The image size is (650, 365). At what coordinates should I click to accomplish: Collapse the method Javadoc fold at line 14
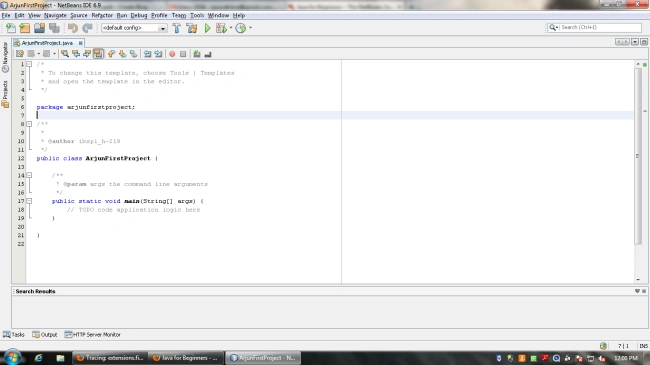click(x=29, y=175)
